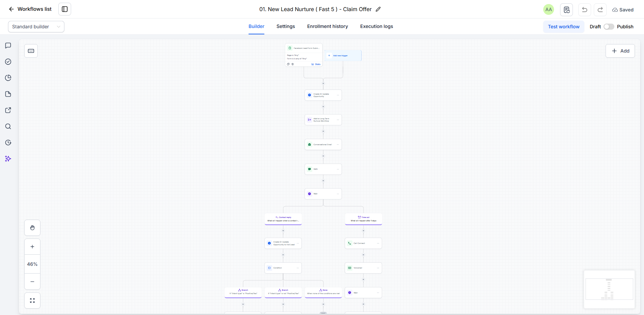Open Create Or Update Opportunity action
This screenshot has width=644, height=315.
323,95
